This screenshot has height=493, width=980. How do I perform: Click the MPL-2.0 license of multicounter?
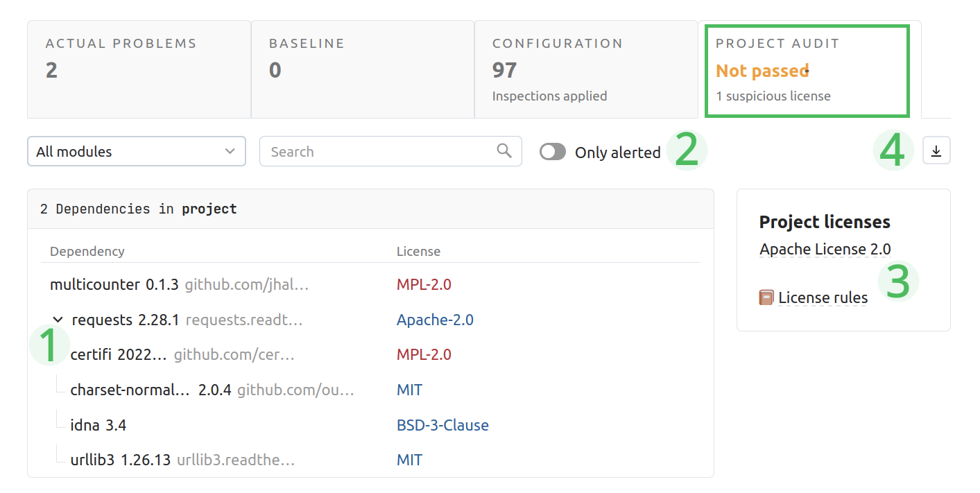point(424,284)
